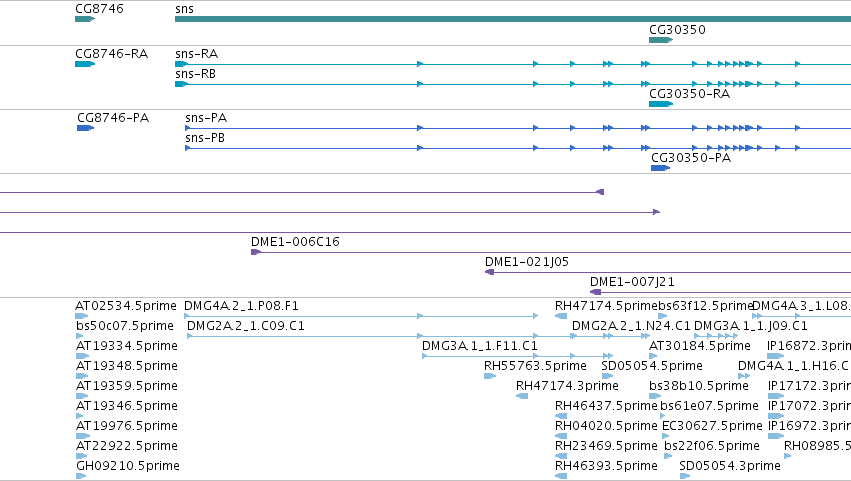Click the AT02534.5prime EST label
The height and width of the screenshot is (481, 851).
126,306
